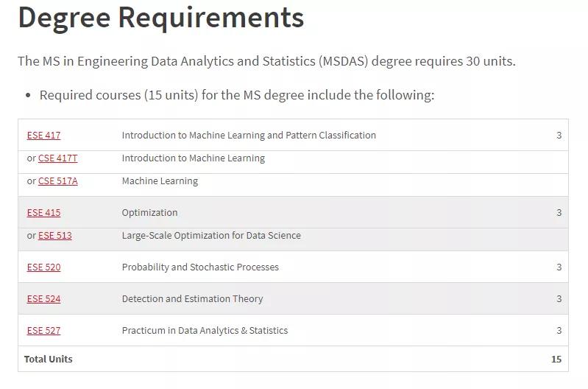Click the 'Optimization' course title
This screenshot has height=389, width=588.
point(149,213)
